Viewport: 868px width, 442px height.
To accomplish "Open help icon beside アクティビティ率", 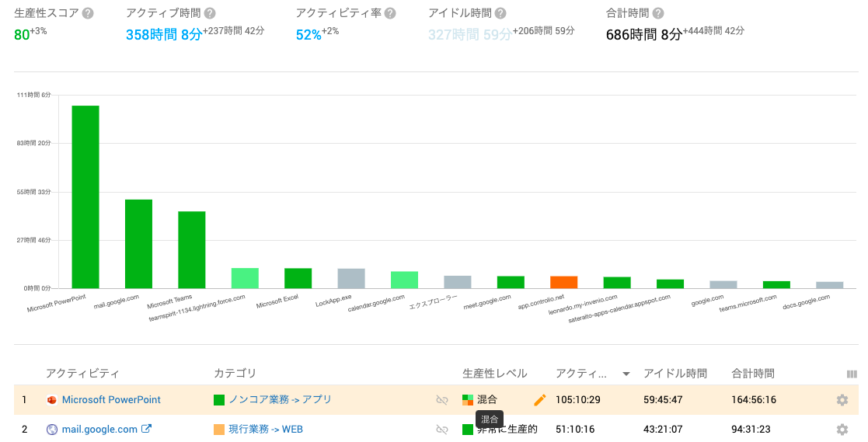I will (390, 13).
